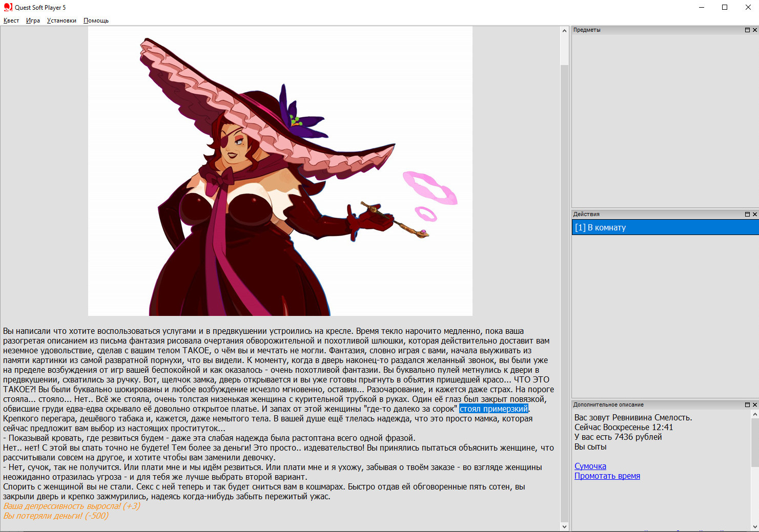Screen dimensions: 759x532
Task: Undock the Дополнительное описание panel
Action: [x=747, y=405]
